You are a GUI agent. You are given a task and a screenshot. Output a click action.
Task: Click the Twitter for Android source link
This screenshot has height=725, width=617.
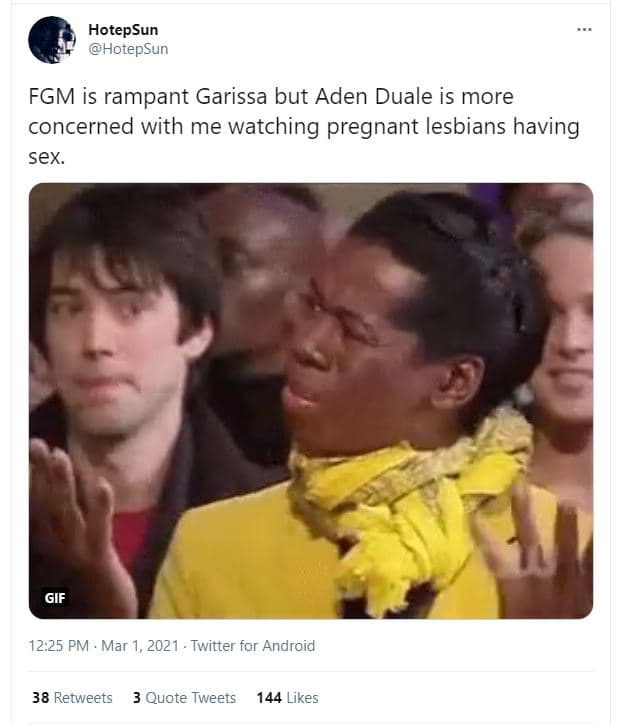tap(253, 645)
